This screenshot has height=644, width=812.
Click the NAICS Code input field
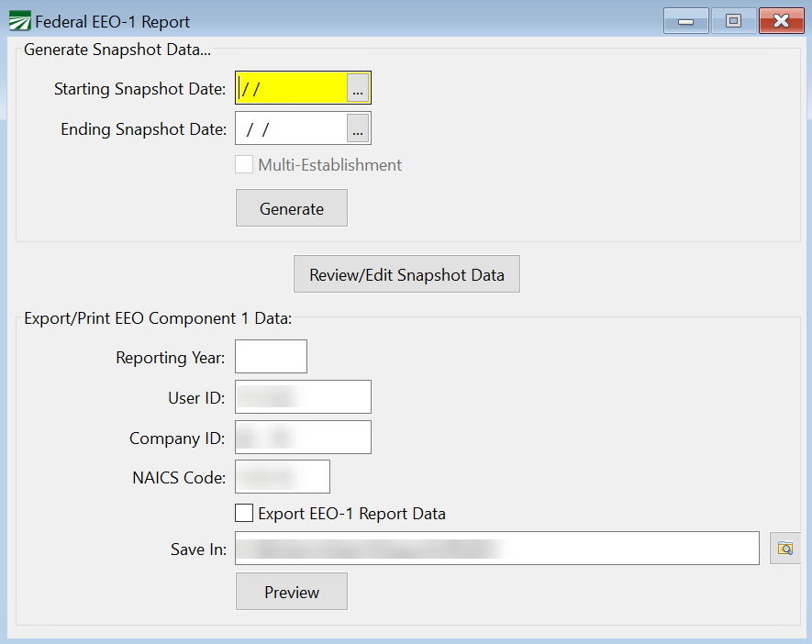(x=283, y=477)
